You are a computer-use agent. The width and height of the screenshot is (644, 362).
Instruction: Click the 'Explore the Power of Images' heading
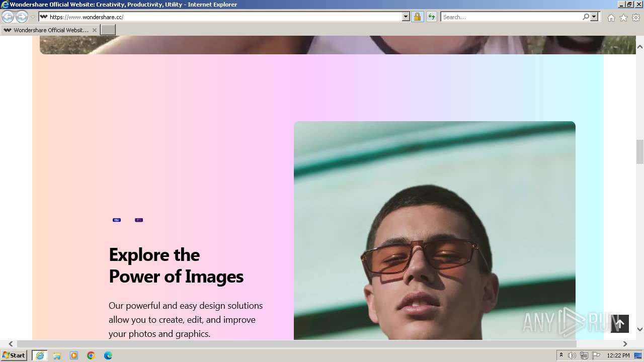pyautogui.click(x=176, y=265)
